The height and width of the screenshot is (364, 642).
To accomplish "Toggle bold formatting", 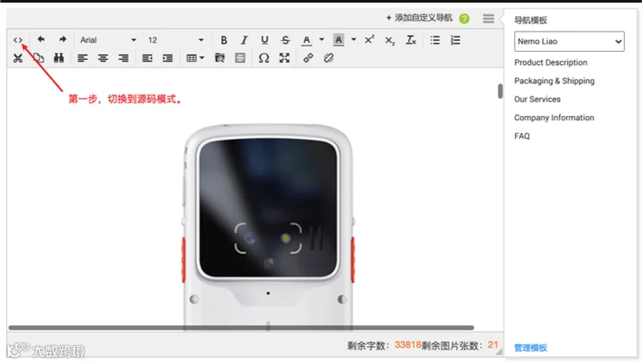I will pyautogui.click(x=223, y=40).
